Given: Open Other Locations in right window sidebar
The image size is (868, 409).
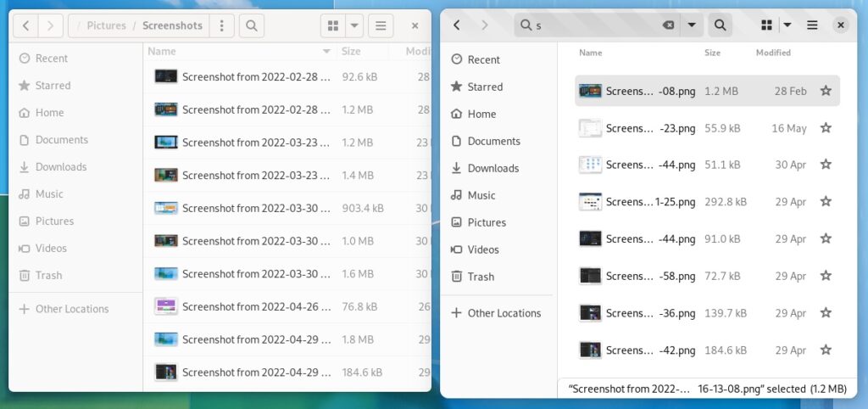Looking at the screenshot, I should coord(504,313).
